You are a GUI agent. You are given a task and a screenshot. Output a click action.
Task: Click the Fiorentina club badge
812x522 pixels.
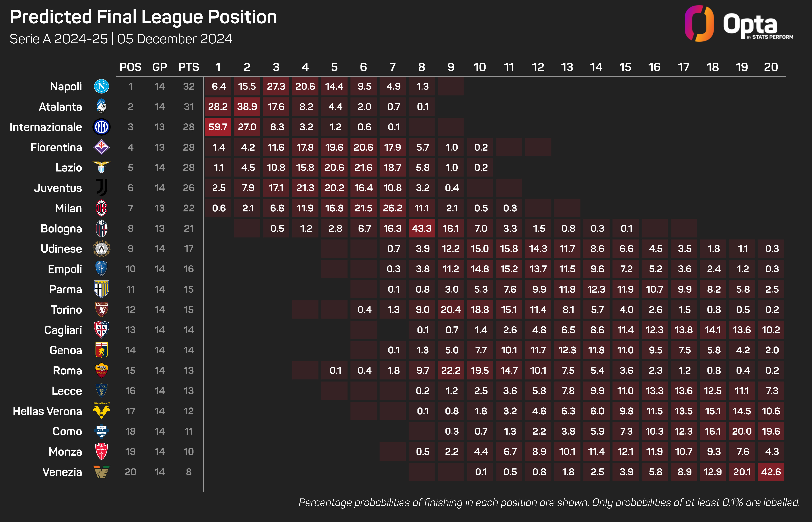tap(101, 147)
